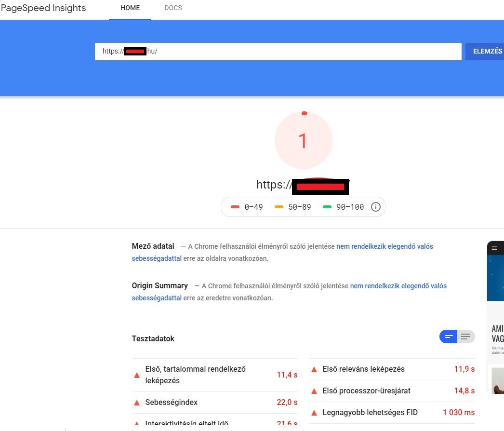
Task: Click the score legend info icon
Action: pyautogui.click(x=376, y=207)
